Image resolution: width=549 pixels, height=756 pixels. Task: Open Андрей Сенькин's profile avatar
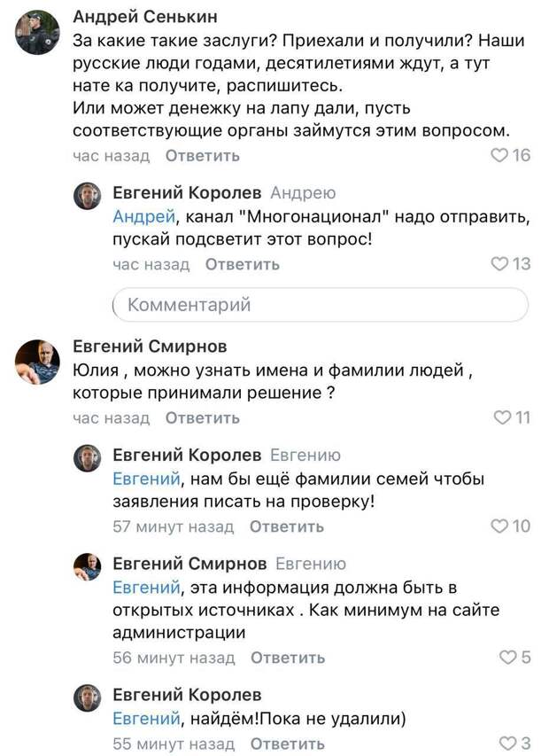click(x=38, y=33)
